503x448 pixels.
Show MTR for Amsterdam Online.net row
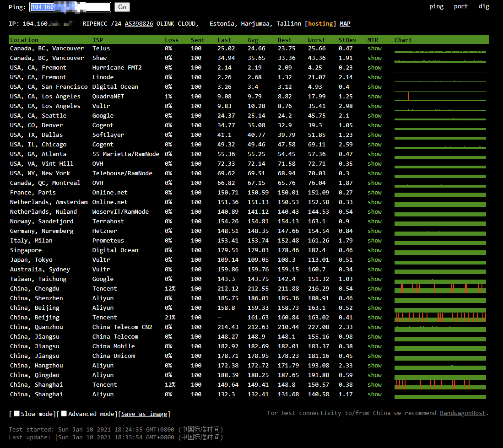pyautogui.click(x=374, y=202)
